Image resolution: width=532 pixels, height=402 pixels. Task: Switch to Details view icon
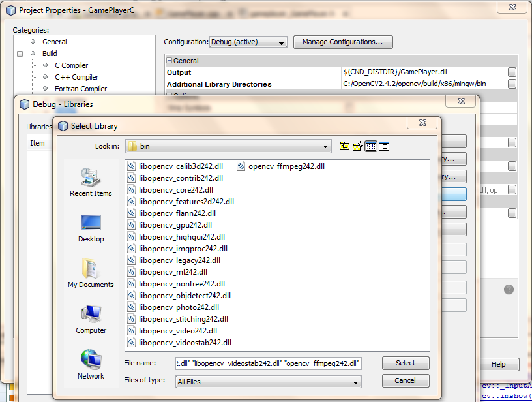pyautogui.click(x=384, y=146)
